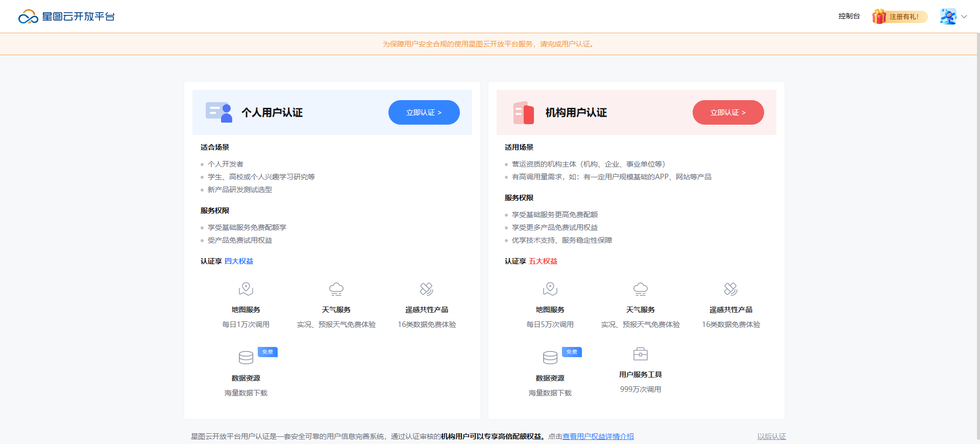Viewport: 980px width, 444px height.
Task: Select 遥感共性产品 satellite icon in personal card
Action: pos(427,289)
